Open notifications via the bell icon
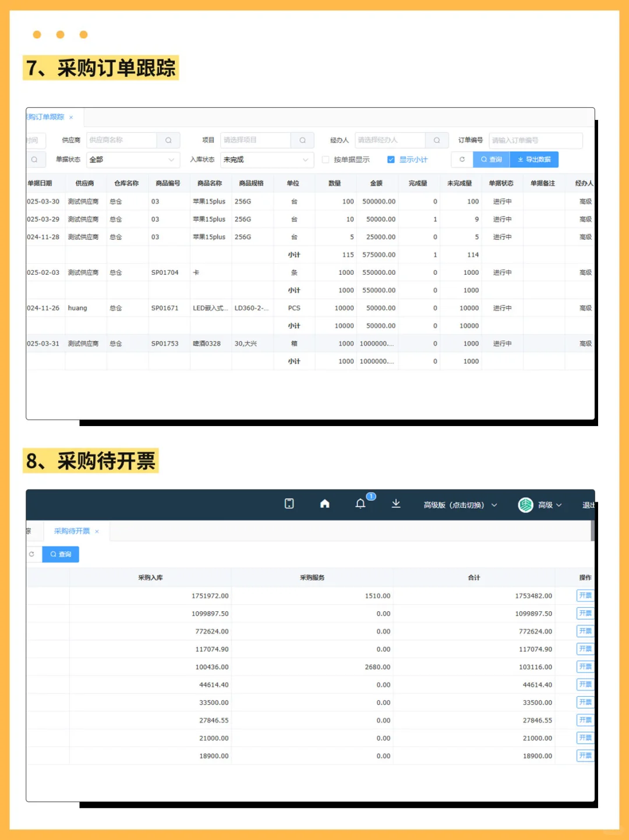 tap(361, 504)
